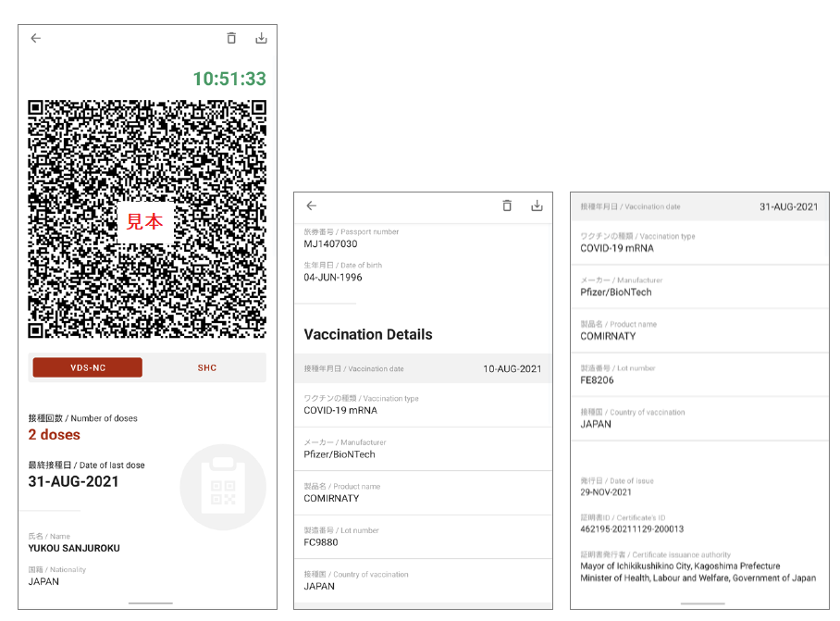Tap lot number FC9880
This screenshot has width=840, height=621.
coord(321,542)
